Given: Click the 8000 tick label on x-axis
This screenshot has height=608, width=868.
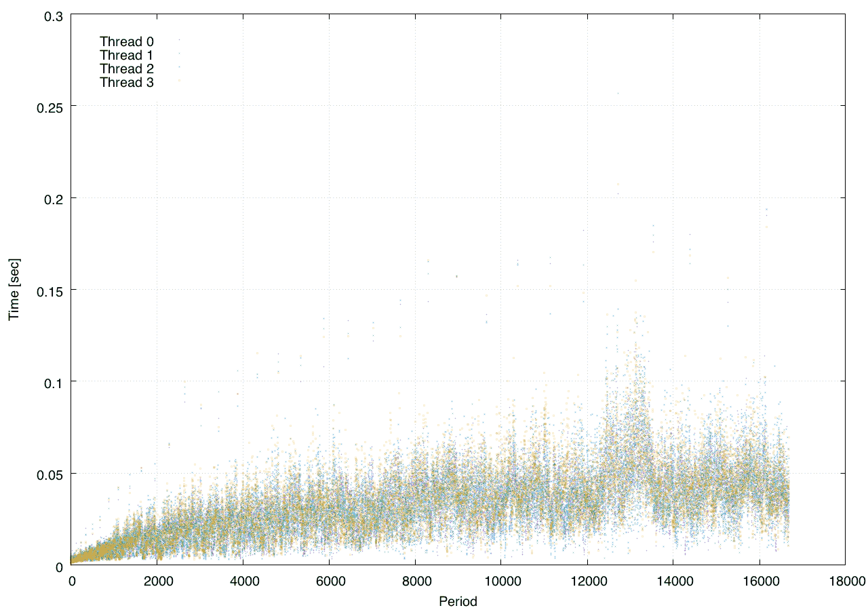Looking at the screenshot, I should (414, 581).
